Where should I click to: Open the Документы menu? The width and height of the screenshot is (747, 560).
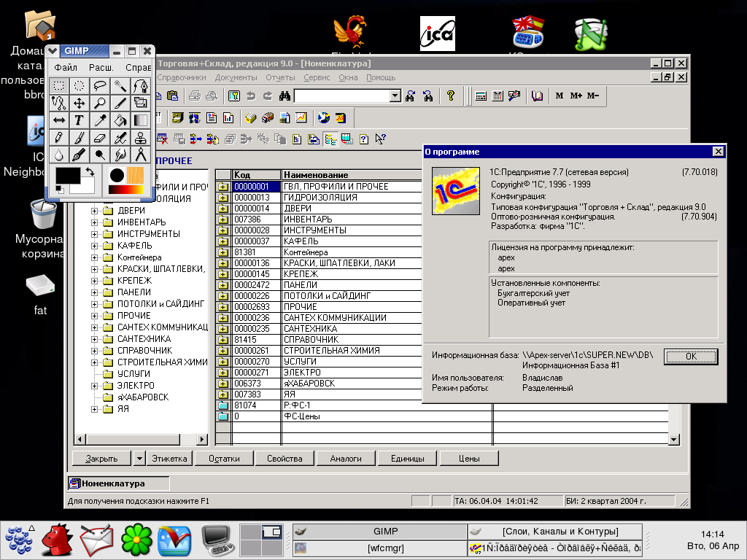(x=236, y=77)
